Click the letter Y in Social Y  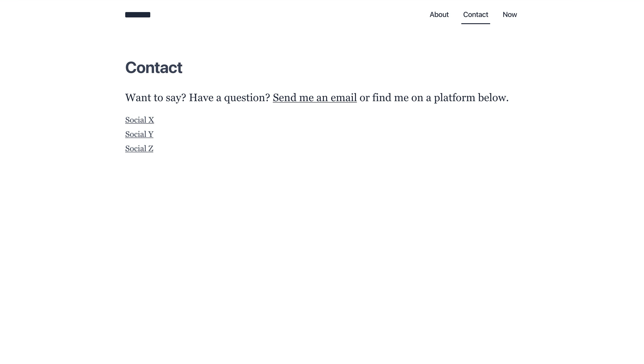point(151,134)
